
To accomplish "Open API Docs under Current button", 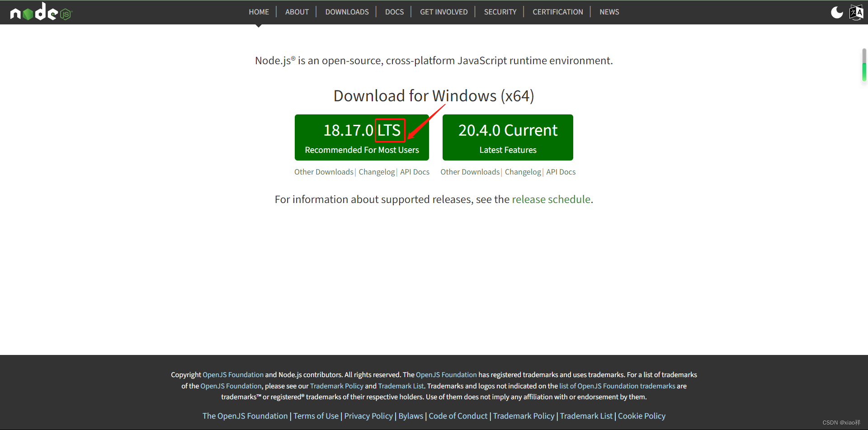I will point(561,172).
